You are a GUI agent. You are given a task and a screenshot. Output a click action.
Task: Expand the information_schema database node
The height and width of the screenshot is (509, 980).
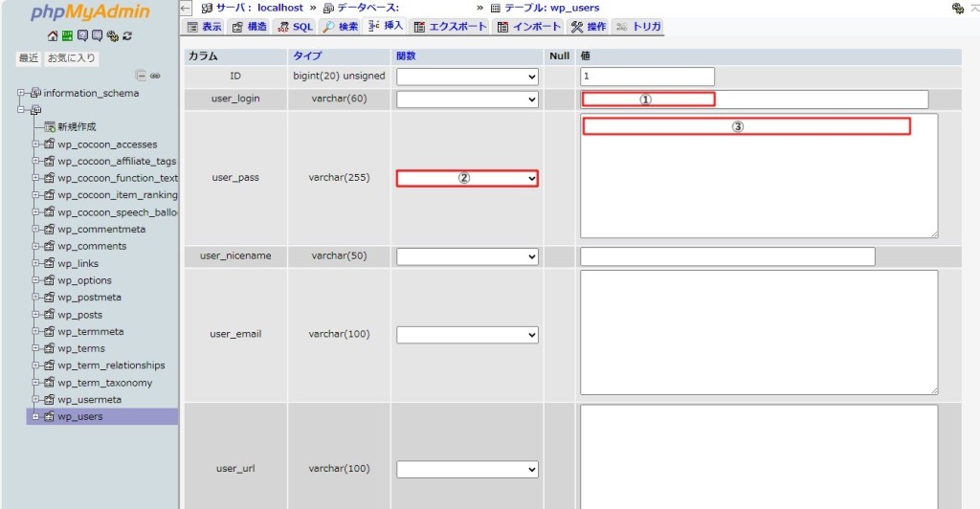click(x=20, y=93)
